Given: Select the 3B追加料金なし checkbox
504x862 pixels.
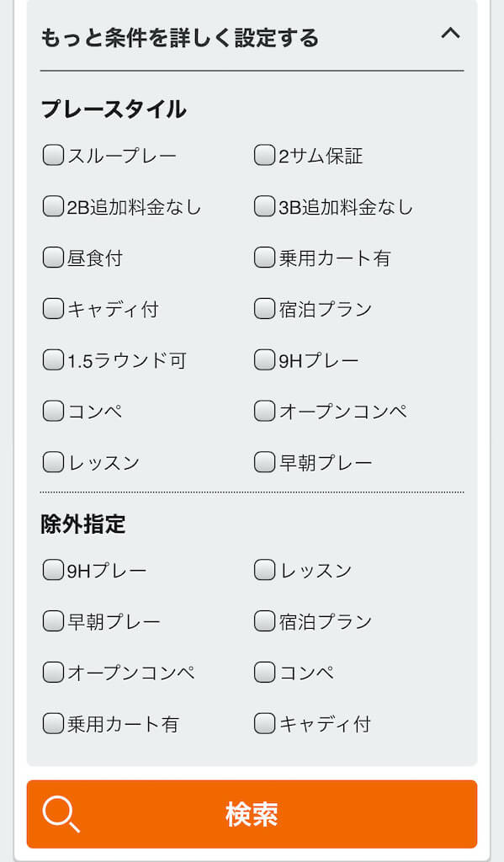Looking at the screenshot, I should [x=264, y=207].
